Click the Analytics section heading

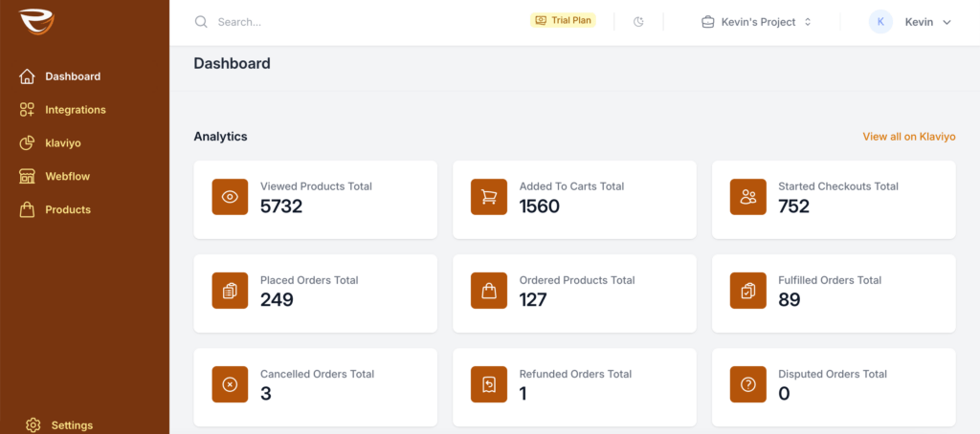[221, 136]
